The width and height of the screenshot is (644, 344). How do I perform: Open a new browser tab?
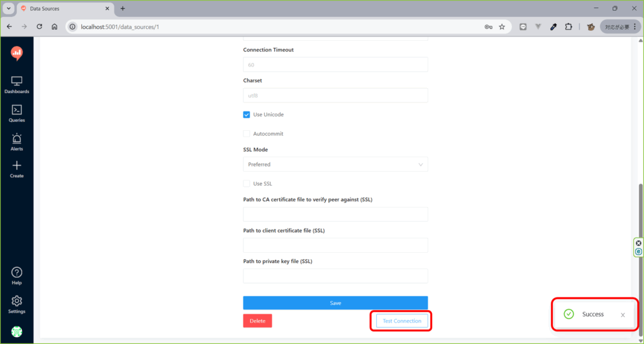coord(123,9)
